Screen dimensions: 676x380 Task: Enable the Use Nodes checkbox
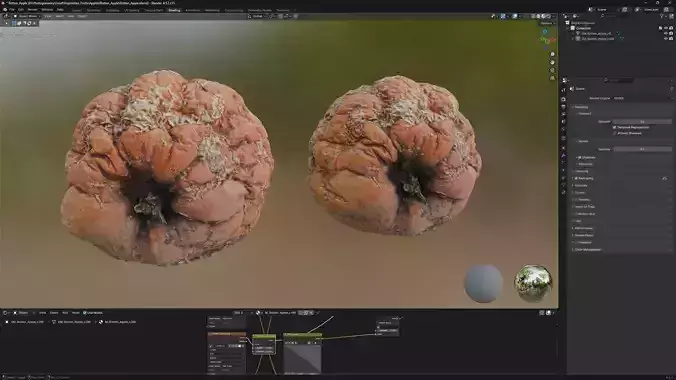tap(85, 313)
